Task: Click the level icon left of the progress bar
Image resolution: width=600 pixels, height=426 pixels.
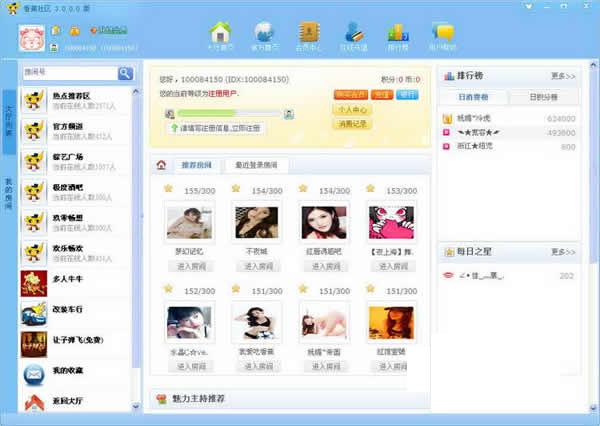Action: pyautogui.click(x=170, y=114)
